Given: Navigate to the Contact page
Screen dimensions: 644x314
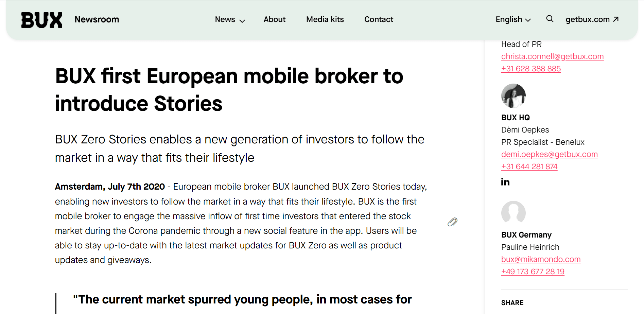Looking at the screenshot, I should [379, 19].
